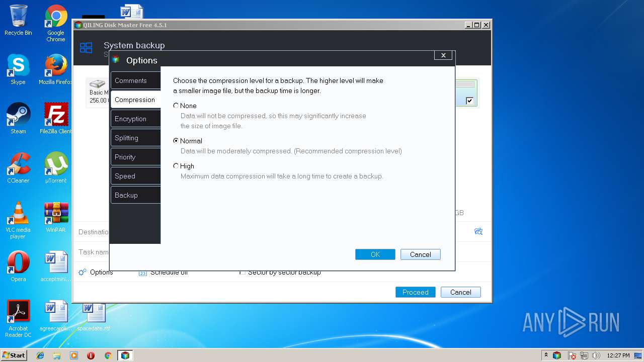644x362 pixels.
Task: Open Windows Explorer folder in taskbar
Action: (x=57, y=355)
